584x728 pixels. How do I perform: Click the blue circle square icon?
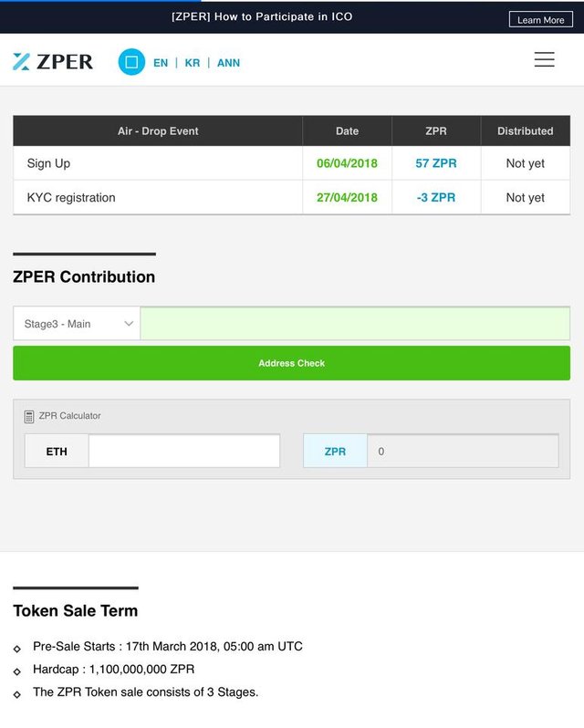pos(131,62)
